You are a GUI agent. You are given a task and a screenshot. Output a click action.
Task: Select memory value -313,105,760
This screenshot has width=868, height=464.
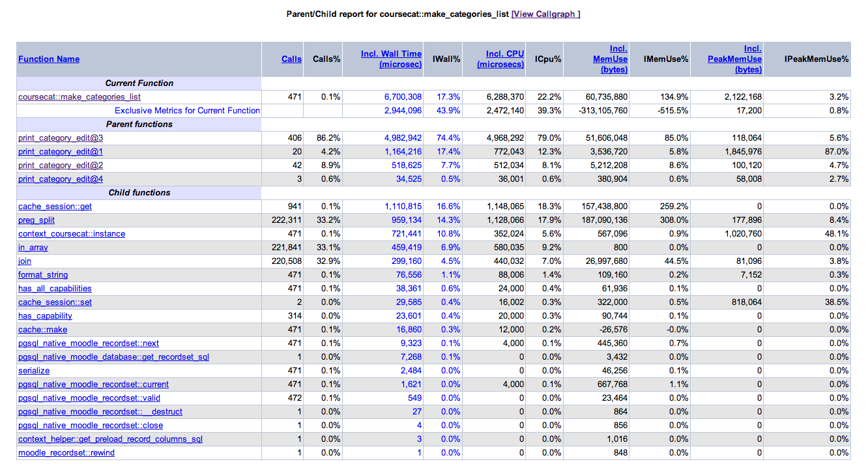[x=603, y=110]
